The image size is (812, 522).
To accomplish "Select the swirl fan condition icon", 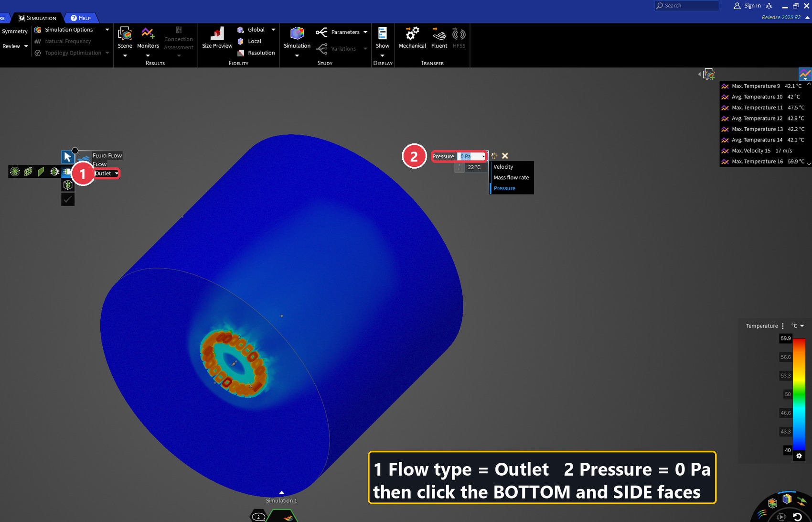I will pyautogui.click(x=15, y=172).
